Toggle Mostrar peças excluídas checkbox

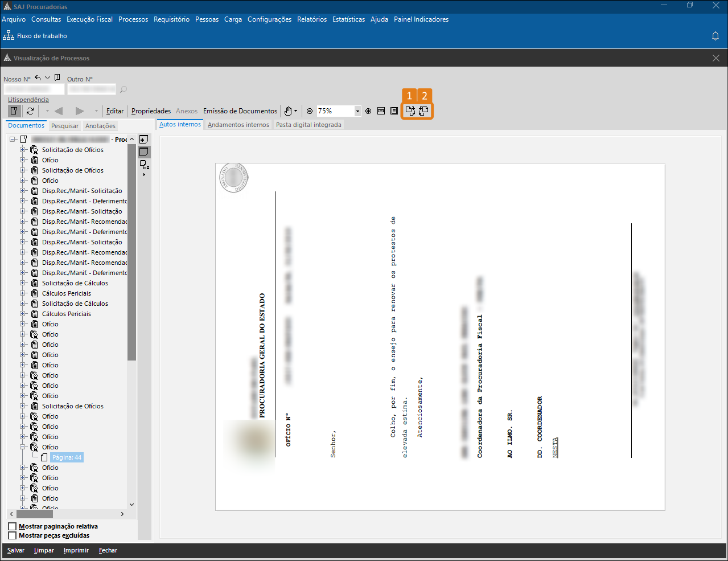coord(13,535)
